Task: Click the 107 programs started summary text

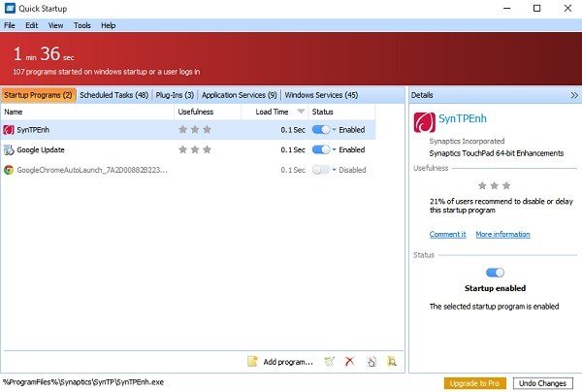Action: point(107,72)
